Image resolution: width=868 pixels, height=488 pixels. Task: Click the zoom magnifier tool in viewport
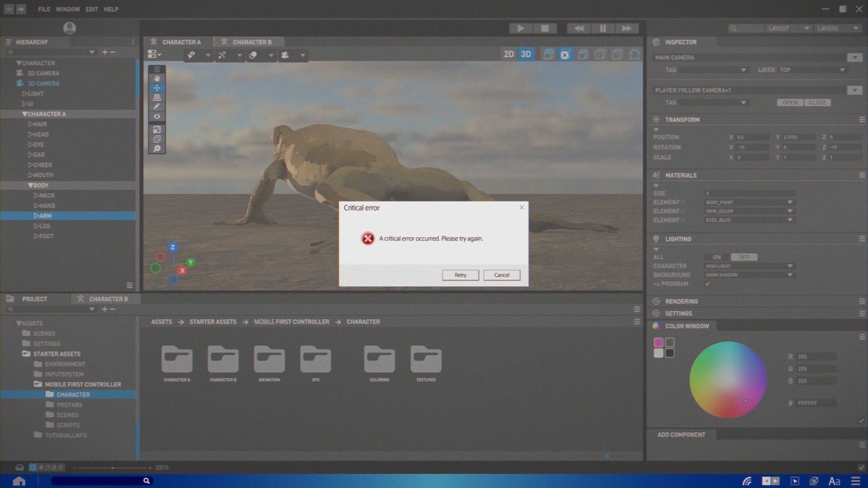pyautogui.click(x=157, y=149)
